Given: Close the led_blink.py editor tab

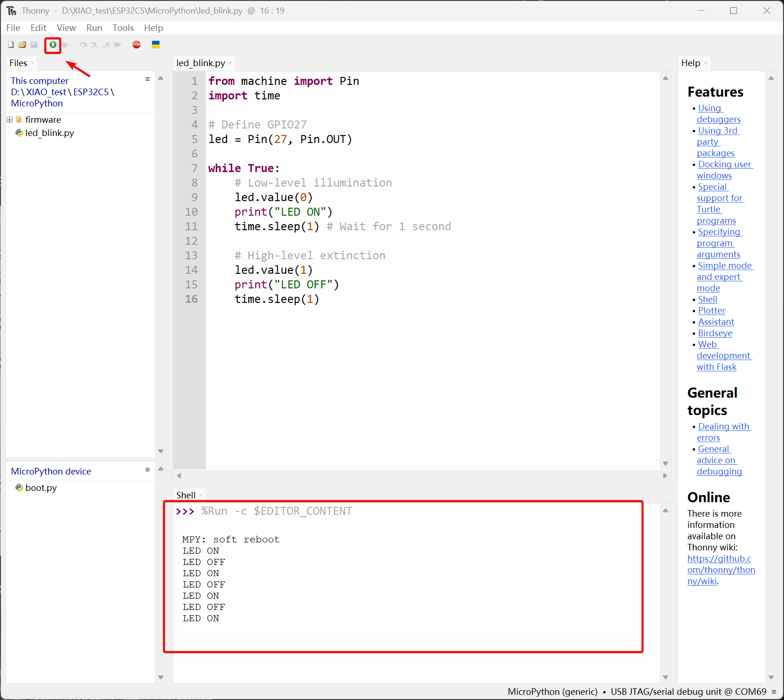Looking at the screenshot, I should [x=230, y=63].
